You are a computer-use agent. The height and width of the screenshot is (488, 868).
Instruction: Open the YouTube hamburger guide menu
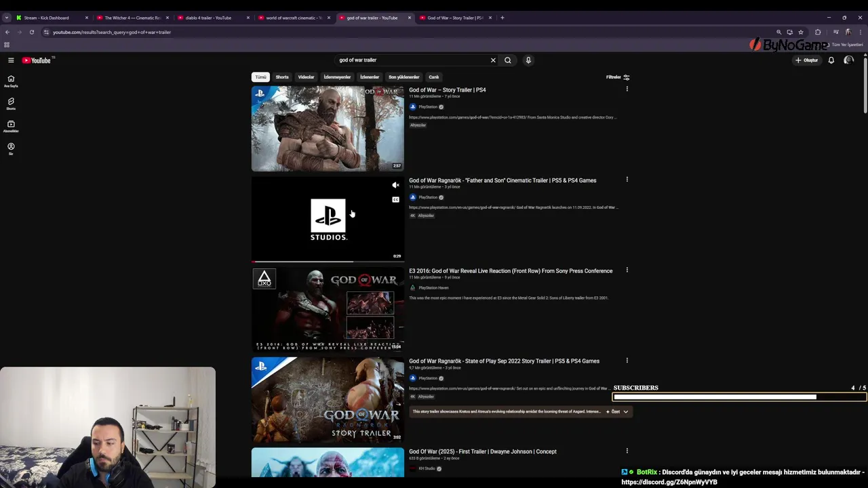pos(11,60)
